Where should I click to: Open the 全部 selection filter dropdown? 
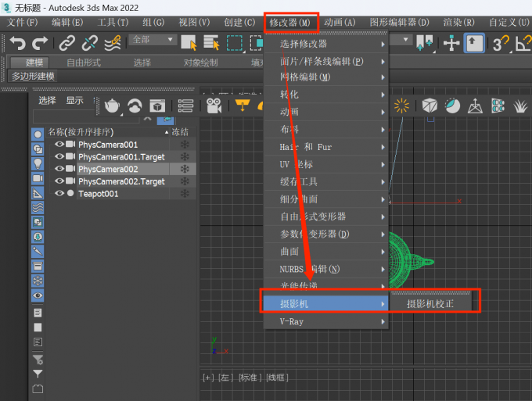tap(153, 40)
